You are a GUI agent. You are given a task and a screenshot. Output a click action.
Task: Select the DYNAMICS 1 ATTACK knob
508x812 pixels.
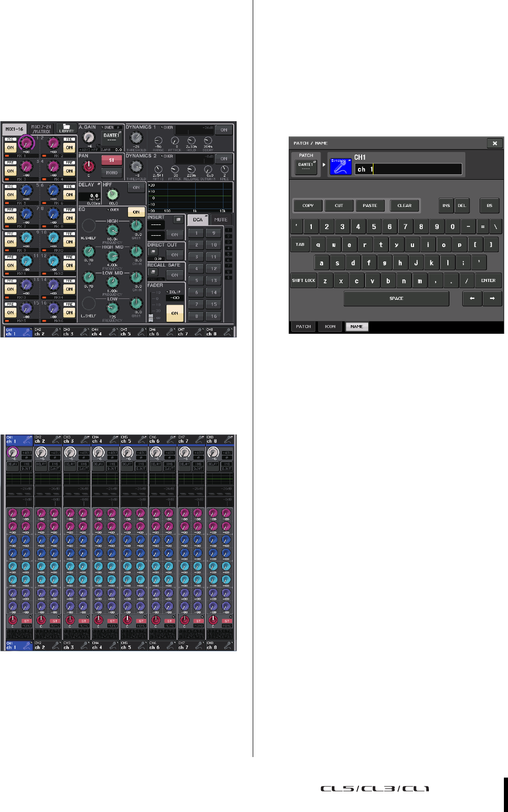pos(175,141)
